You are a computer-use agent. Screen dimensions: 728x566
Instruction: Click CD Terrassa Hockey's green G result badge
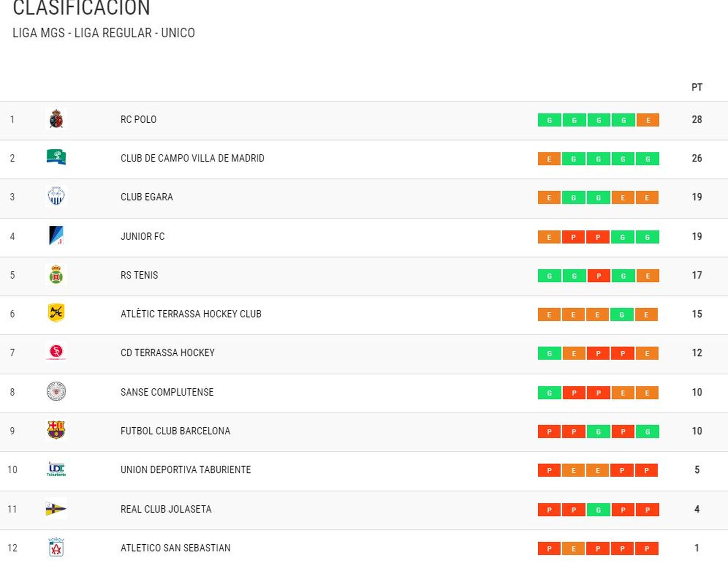(x=549, y=353)
